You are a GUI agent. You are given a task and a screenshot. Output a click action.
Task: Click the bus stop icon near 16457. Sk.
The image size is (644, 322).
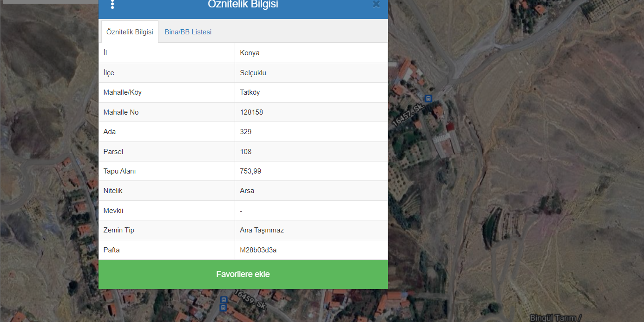[x=428, y=98]
